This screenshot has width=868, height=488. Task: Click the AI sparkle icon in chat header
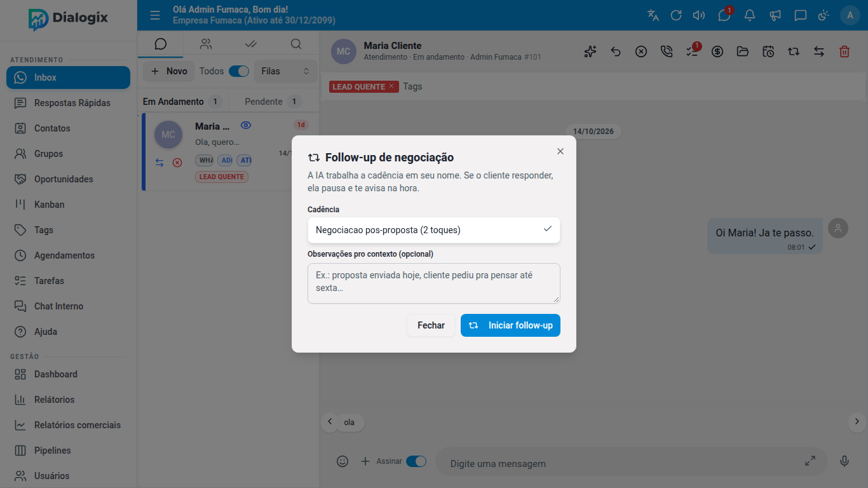click(590, 51)
